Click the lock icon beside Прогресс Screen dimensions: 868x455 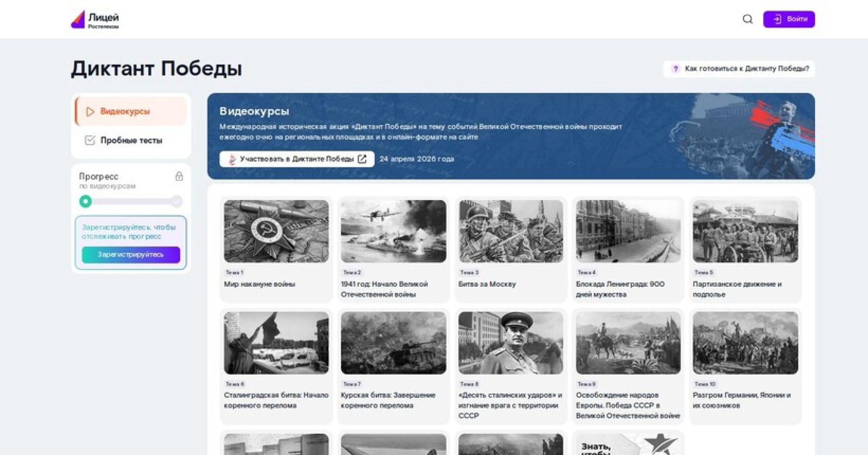(x=179, y=176)
